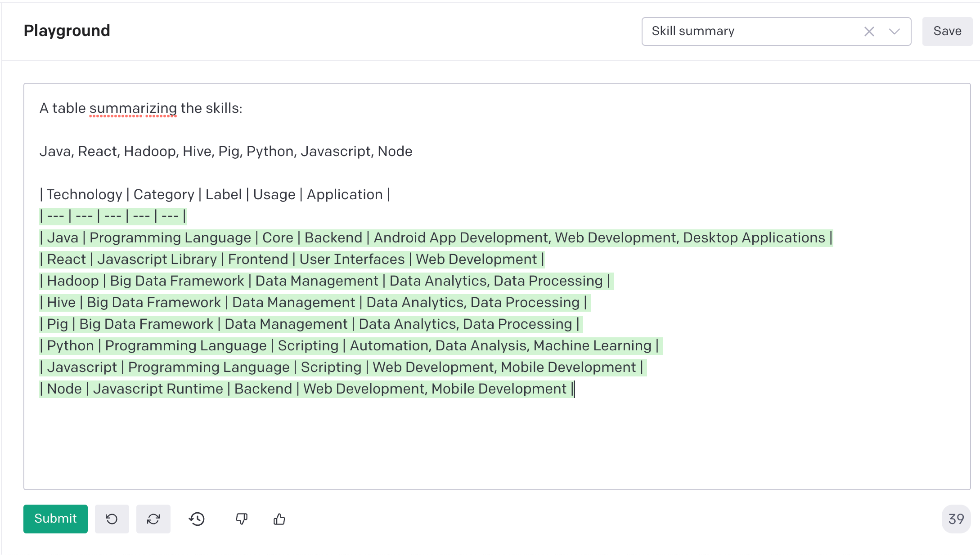Click the Submit button's green area
Viewport: 980px width, 555px height.
55,519
